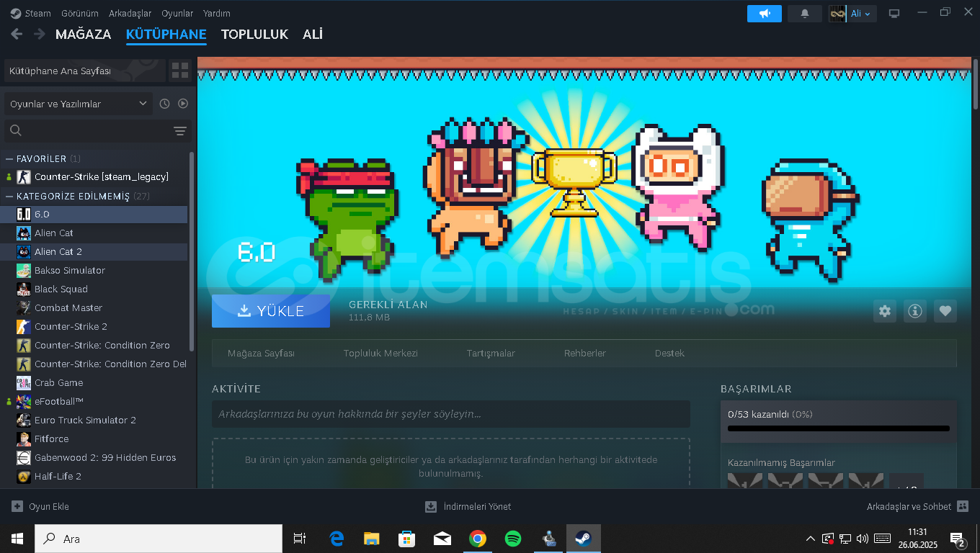Click the game list scrollbar
This screenshot has height=553, width=980.
[x=191, y=251]
